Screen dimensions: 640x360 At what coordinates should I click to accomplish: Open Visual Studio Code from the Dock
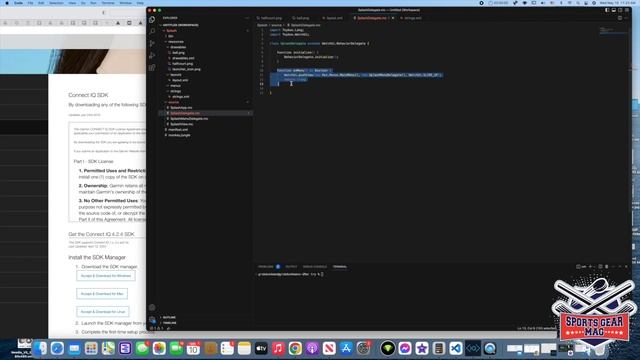coord(456,348)
